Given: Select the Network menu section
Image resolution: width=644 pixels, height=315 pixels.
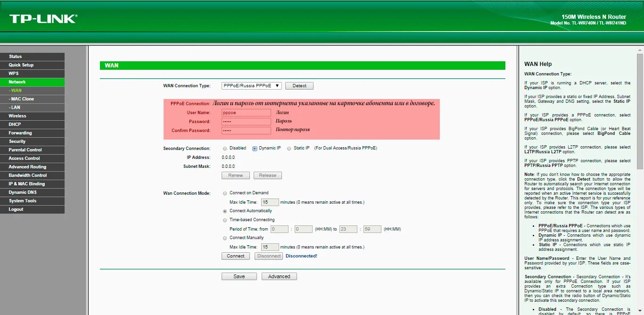Looking at the screenshot, I should click(x=32, y=82).
